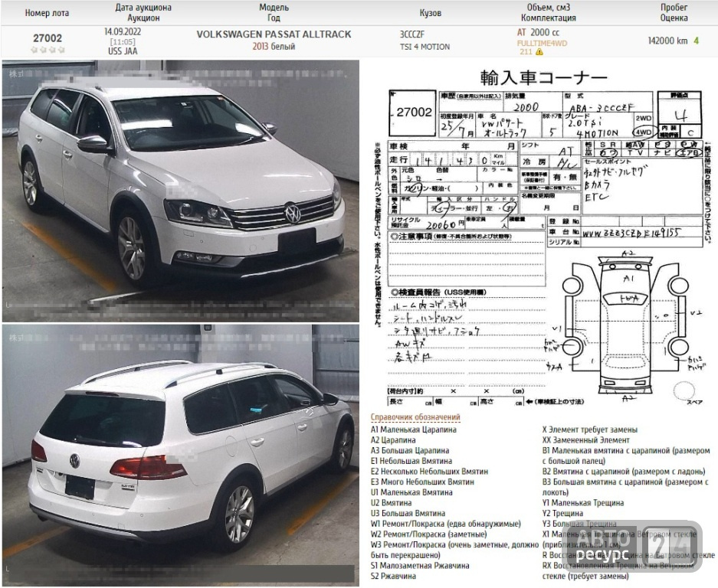Click the 'Y2 Трещина' legend entry
This screenshot has height=588, width=718.
coord(562,514)
